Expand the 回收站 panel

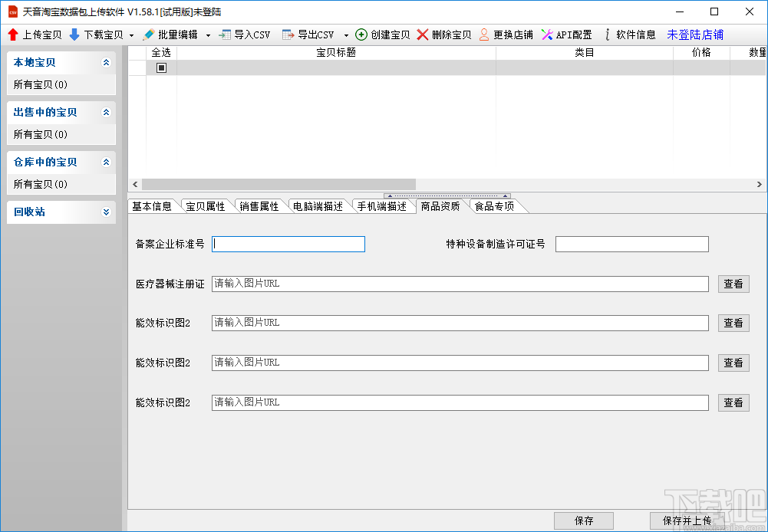point(106,212)
